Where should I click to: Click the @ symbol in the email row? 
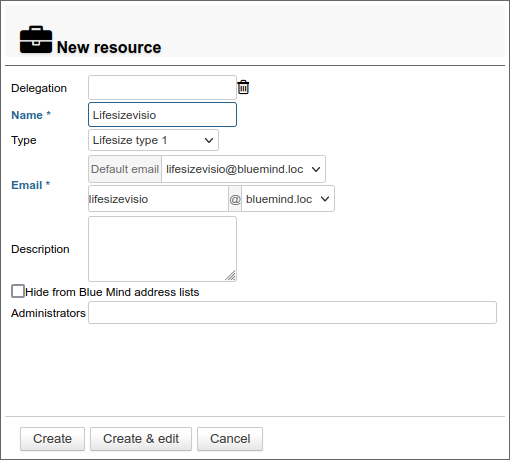coord(235,199)
